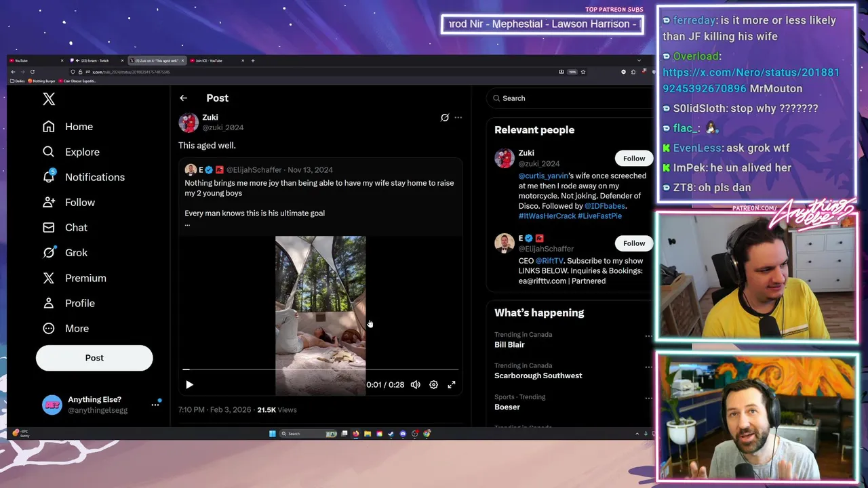Open quoted @ElijahSchaffer handle

(254, 169)
